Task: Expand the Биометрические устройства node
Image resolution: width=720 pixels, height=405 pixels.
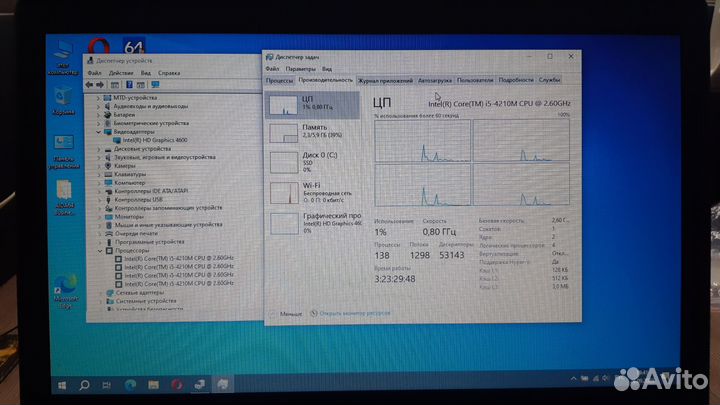Action: (x=98, y=124)
